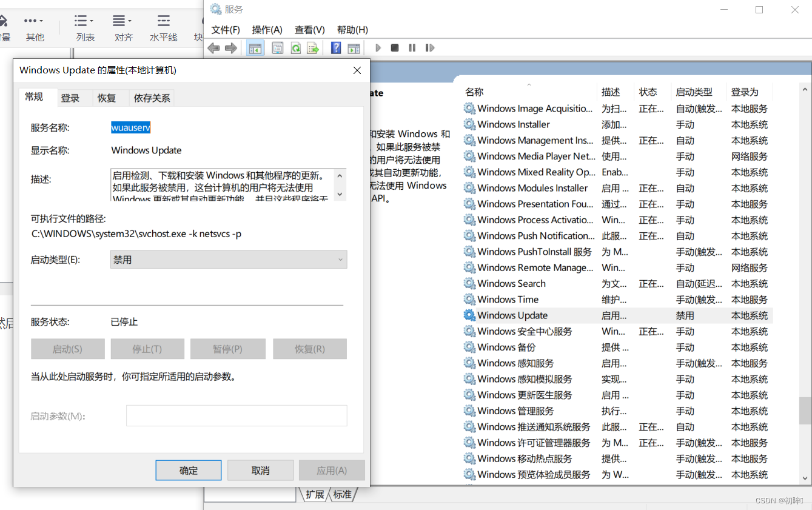
Task: Click the Services window title gear icon
Action: point(215,9)
